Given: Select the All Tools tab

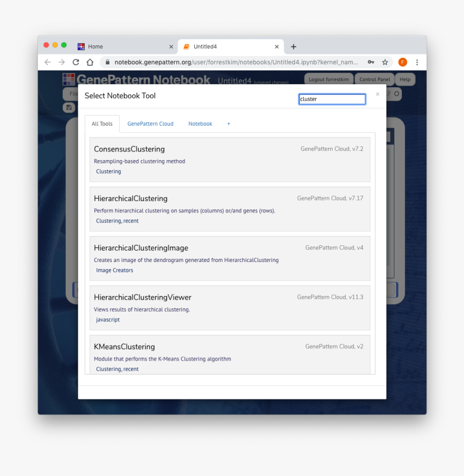Looking at the screenshot, I should point(102,124).
